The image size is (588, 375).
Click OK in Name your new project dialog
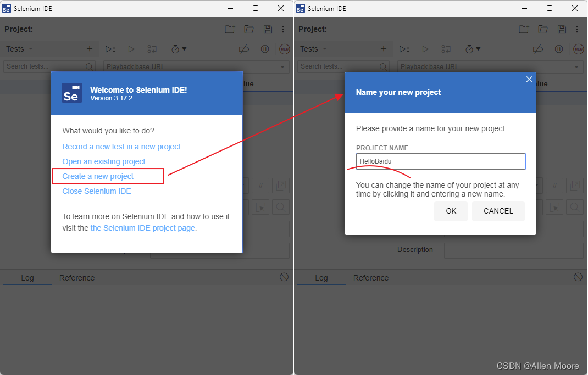pos(451,211)
